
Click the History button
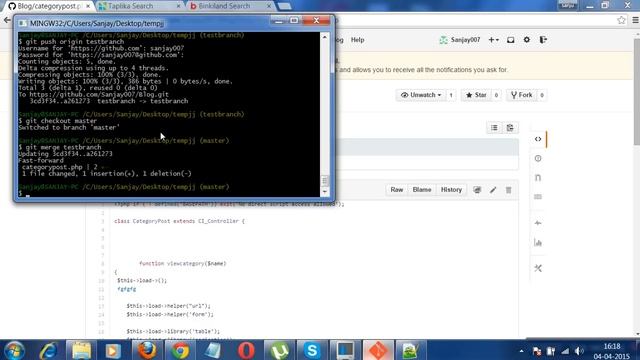tap(451, 190)
